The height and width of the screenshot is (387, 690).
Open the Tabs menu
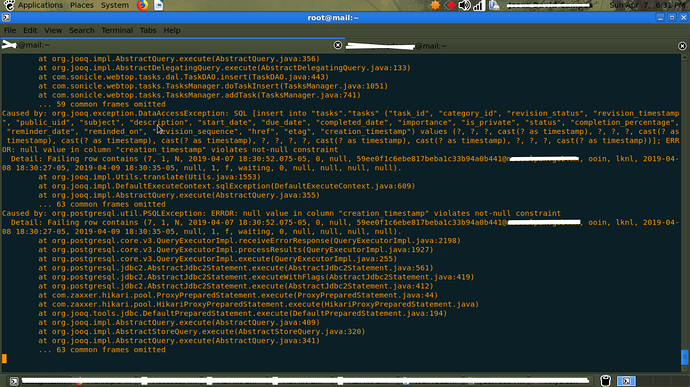[148, 30]
